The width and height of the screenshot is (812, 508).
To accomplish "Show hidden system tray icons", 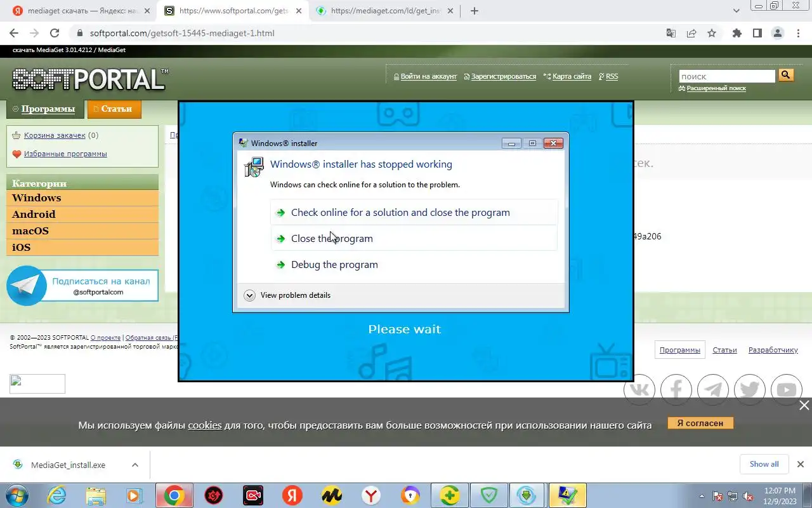I will [x=702, y=497].
